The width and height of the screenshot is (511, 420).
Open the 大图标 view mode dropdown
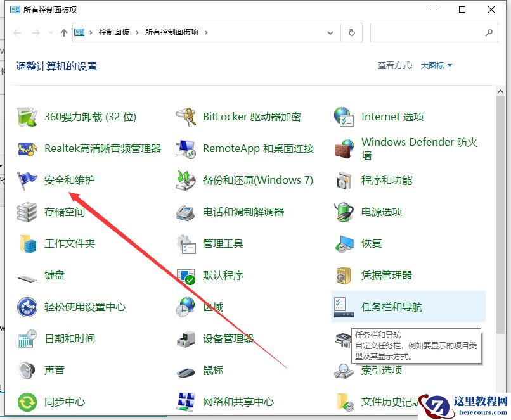(435, 65)
